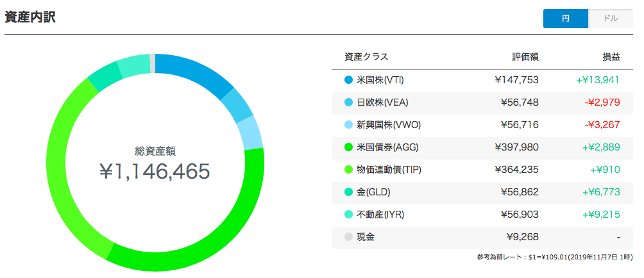Click the valuation ¥56,862

tap(520, 192)
